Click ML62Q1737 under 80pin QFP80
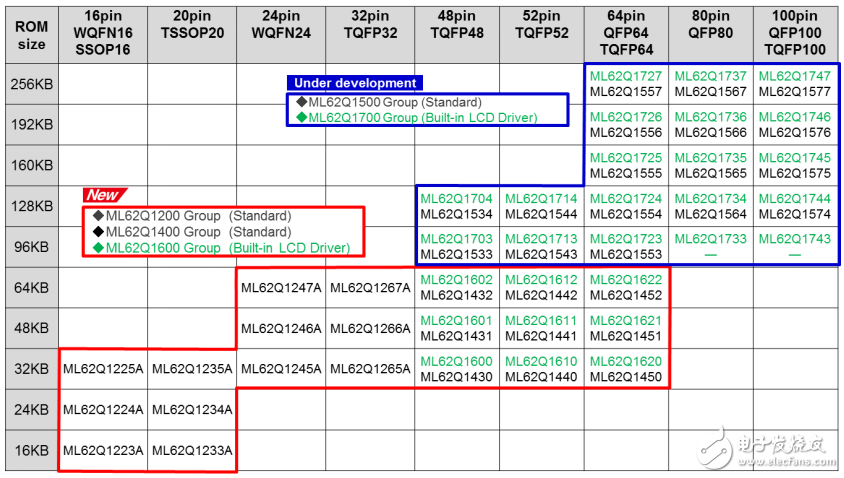Screen dimensions: 844x478 711,76
